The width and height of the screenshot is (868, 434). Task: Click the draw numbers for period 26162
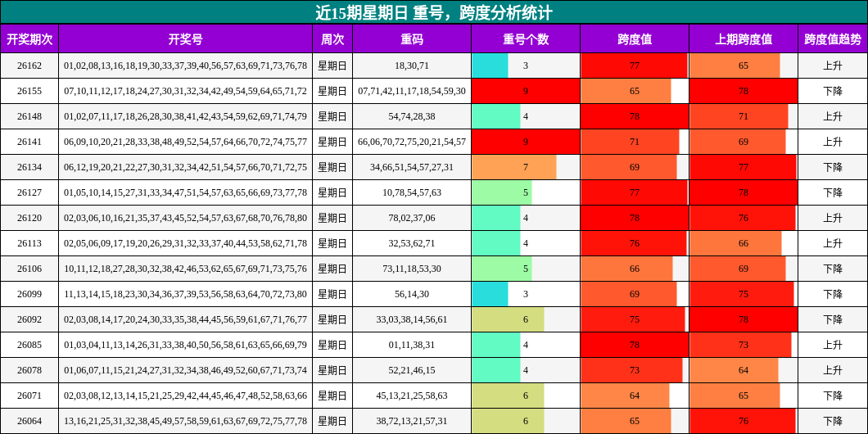coord(185,66)
